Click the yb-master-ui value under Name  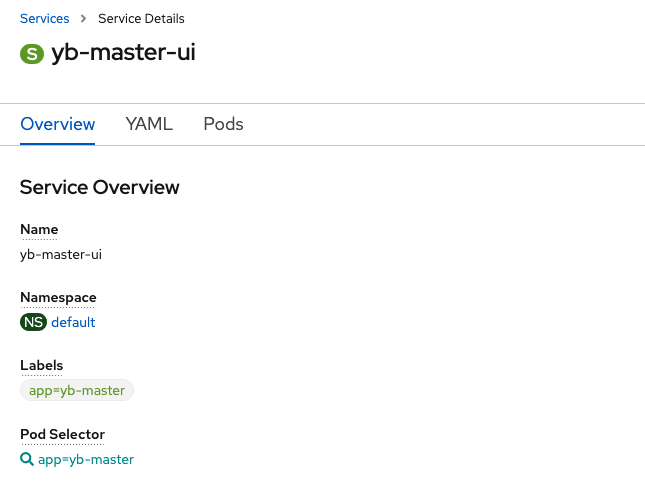coord(61,254)
